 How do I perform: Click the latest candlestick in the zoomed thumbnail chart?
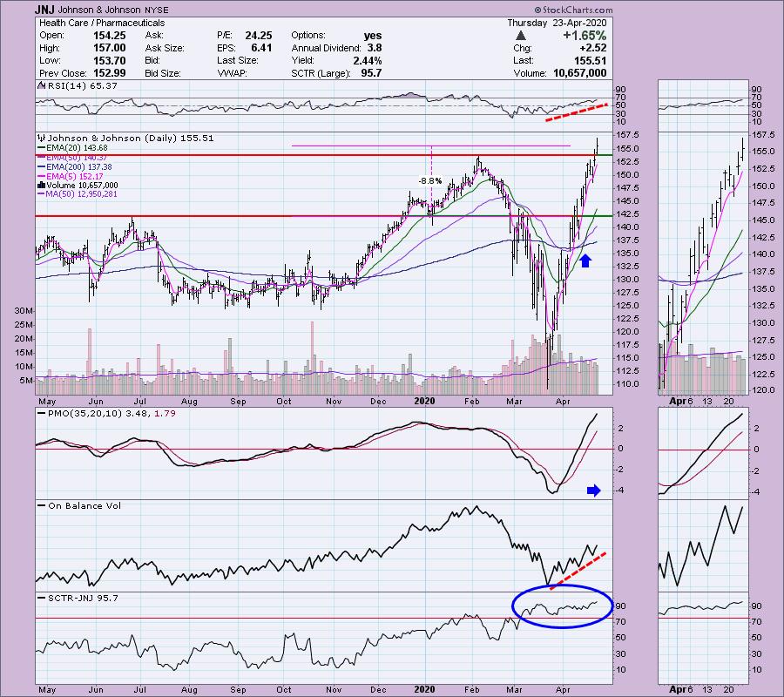tap(743, 150)
